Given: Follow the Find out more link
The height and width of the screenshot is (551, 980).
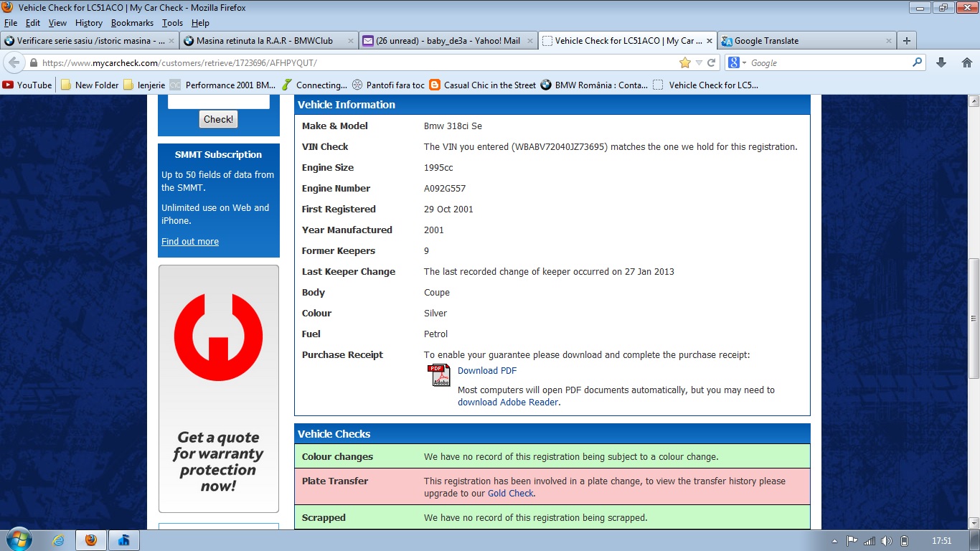Looking at the screenshot, I should [x=190, y=242].
